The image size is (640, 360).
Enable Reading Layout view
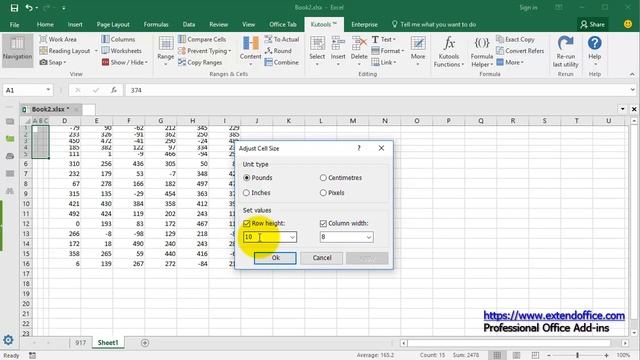[64, 51]
